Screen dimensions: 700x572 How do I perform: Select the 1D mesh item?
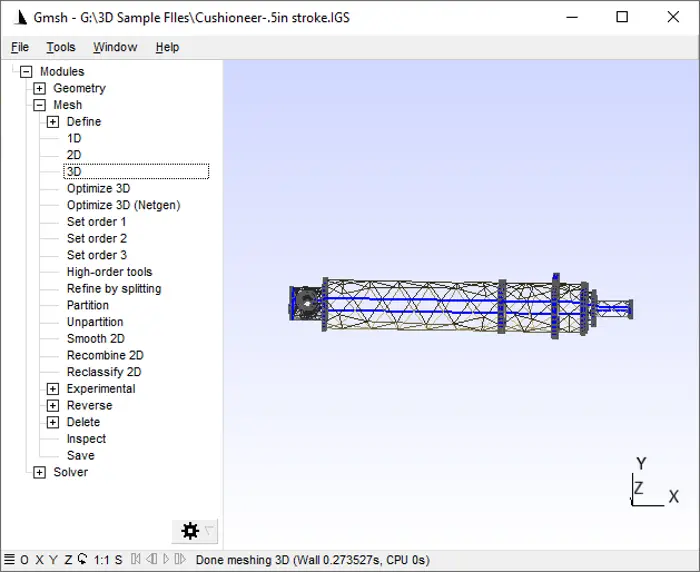(x=74, y=138)
